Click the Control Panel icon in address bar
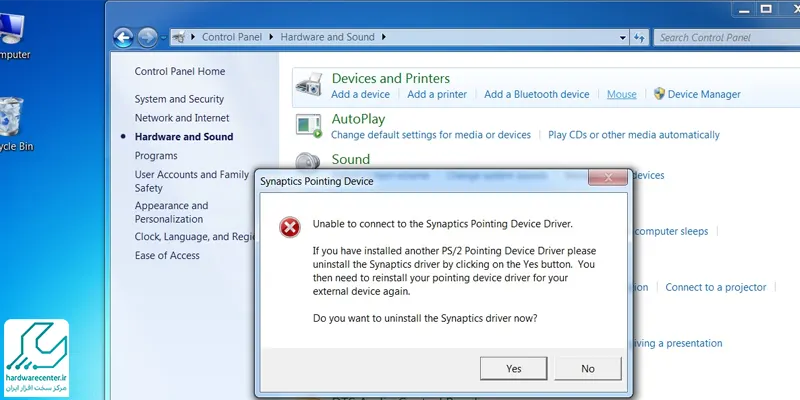Screen dimensions: 800x400 [x=179, y=37]
